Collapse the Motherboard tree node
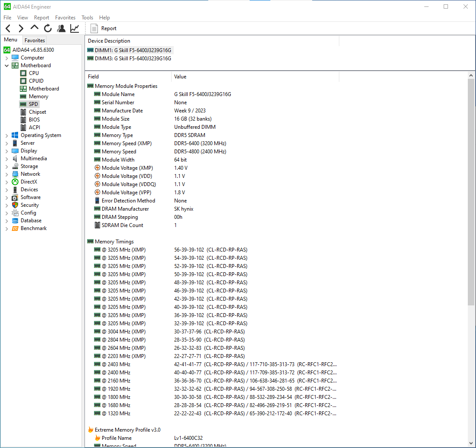The image size is (476, 448). pyautogui.click(x=6, y=65)
